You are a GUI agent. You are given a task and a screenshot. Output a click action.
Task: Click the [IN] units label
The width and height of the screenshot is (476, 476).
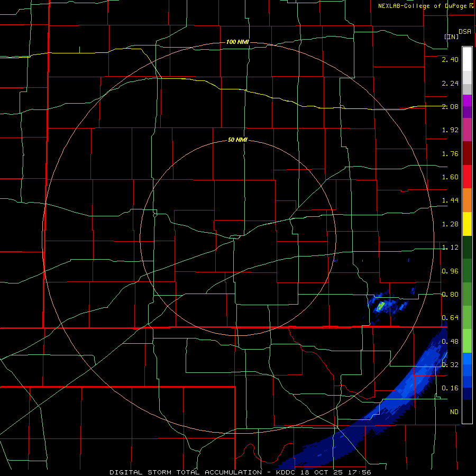point(452,36)
